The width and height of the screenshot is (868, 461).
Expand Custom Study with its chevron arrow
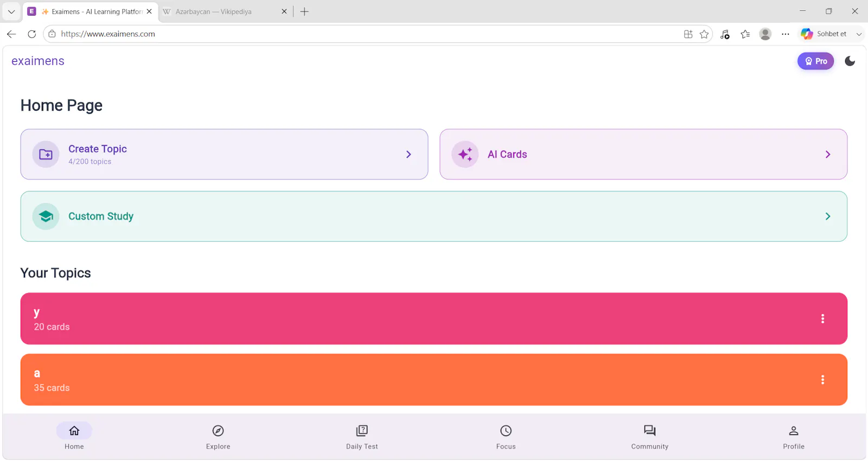(828, 216)
